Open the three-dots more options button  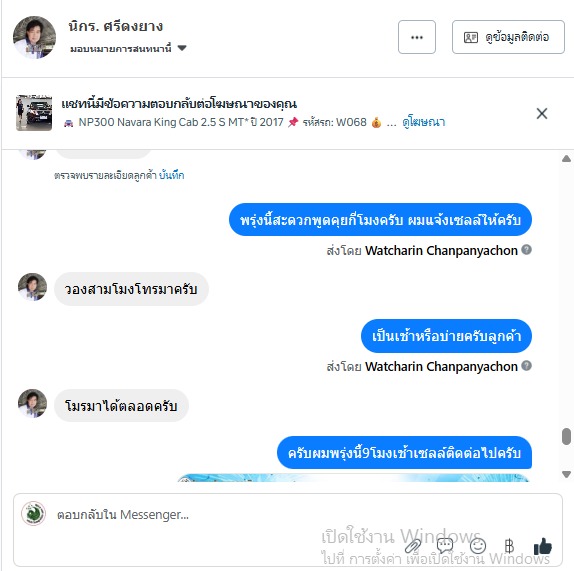click(x=417, y=37)
